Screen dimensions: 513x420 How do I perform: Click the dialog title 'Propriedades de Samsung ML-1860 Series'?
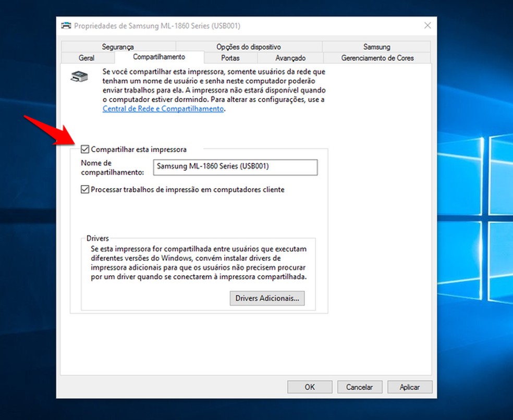coord(157,26)
